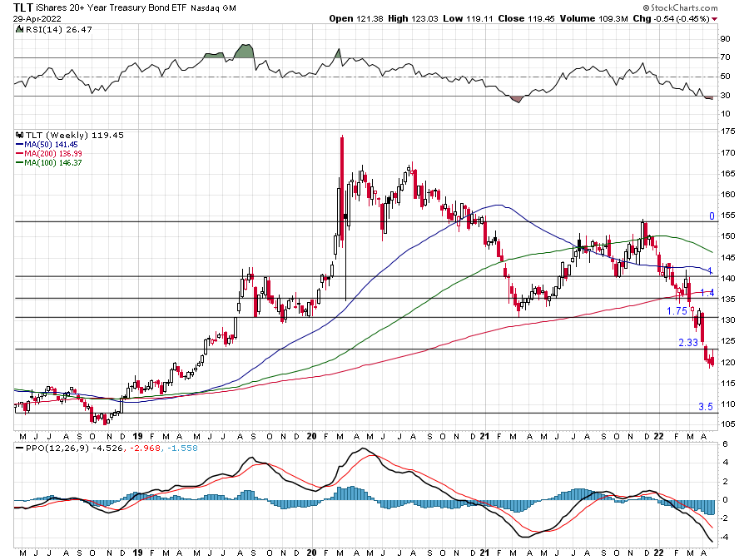This screenshot has width=749, height=560.
Task: Click the 155 price axis label
Action: coord(728,216)
